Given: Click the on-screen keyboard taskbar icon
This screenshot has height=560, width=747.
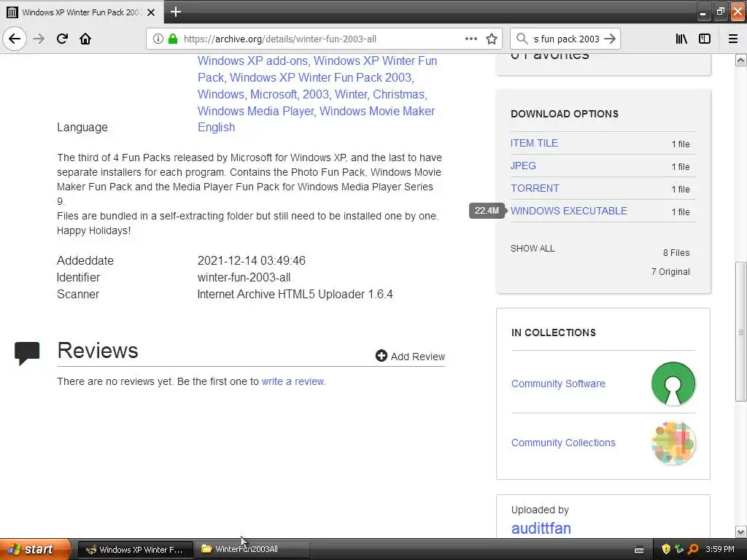Looking at the screenshot, I should pyautogui.click(x=639, y=550).
